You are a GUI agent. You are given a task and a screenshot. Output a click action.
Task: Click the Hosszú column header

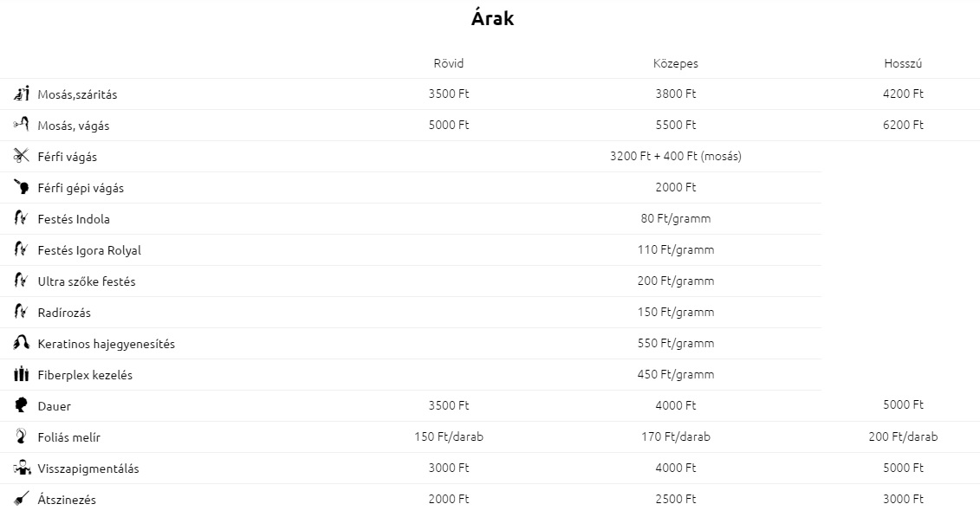(x=903, y=63)
